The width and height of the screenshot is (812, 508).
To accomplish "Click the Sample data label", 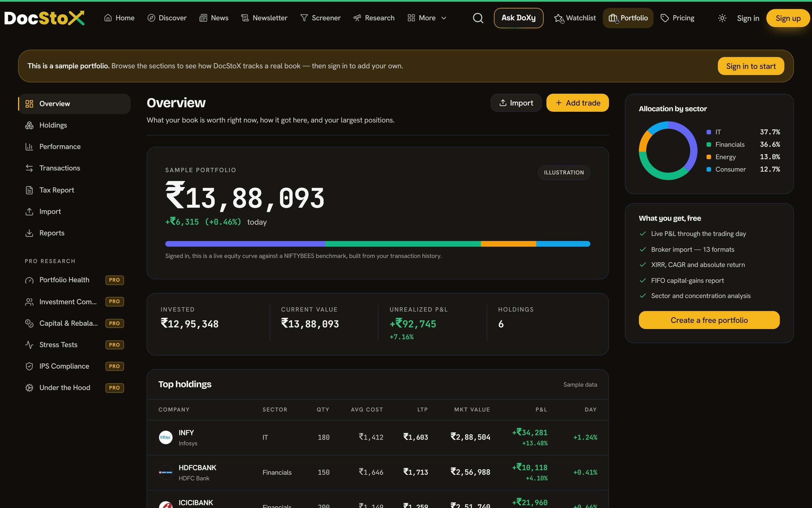I will (580, 385).
